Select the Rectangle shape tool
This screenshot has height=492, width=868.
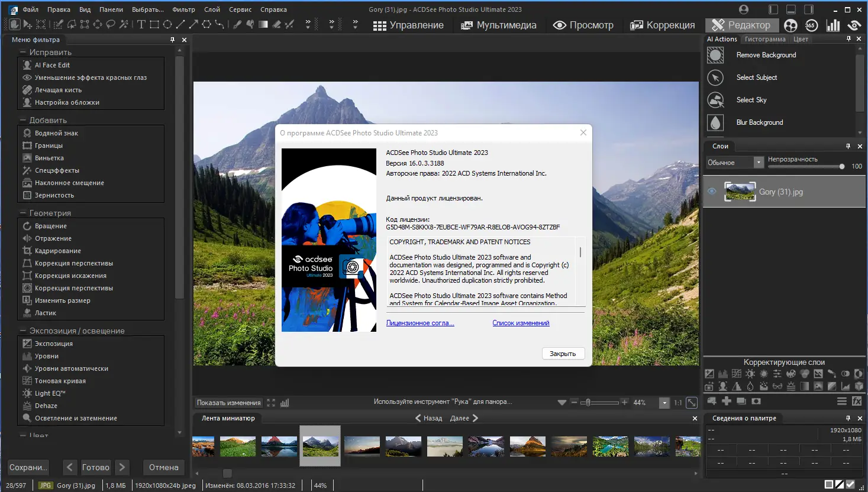tap(154, 24)
